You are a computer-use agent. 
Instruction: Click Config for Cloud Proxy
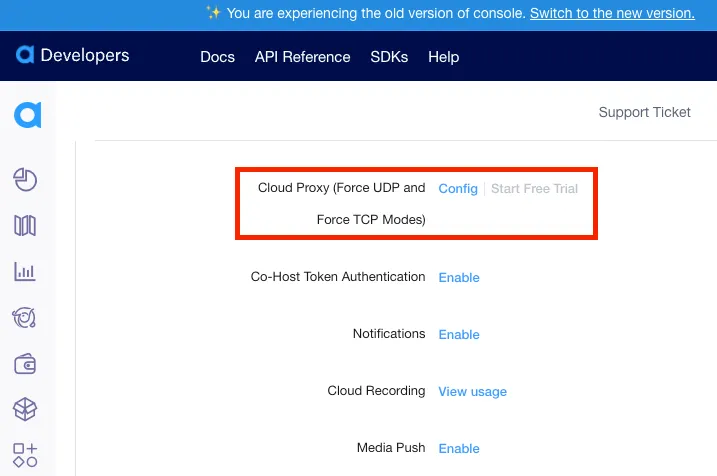point(458,189)
